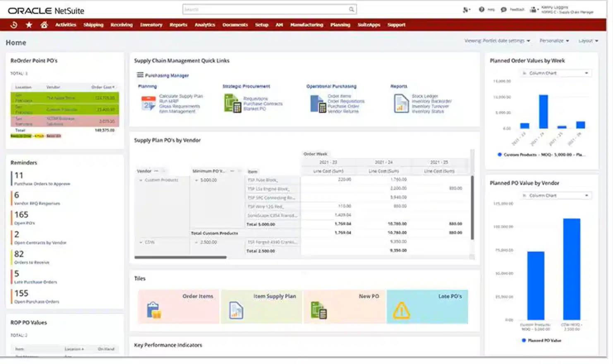The width and height of the screenshot is (613, 364).
Task: Open the Layout dropdown
Action: pyautogui.click(x=588, y=41)
